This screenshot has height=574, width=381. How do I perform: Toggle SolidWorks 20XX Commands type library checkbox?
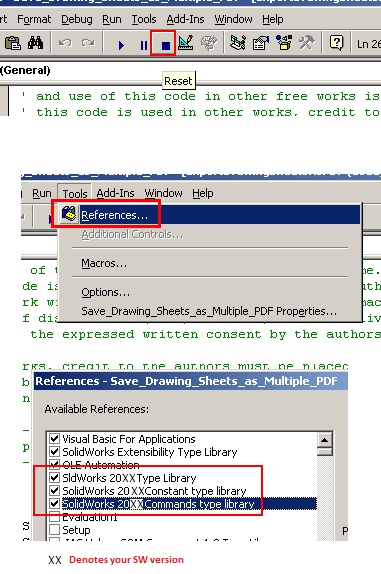54,504
